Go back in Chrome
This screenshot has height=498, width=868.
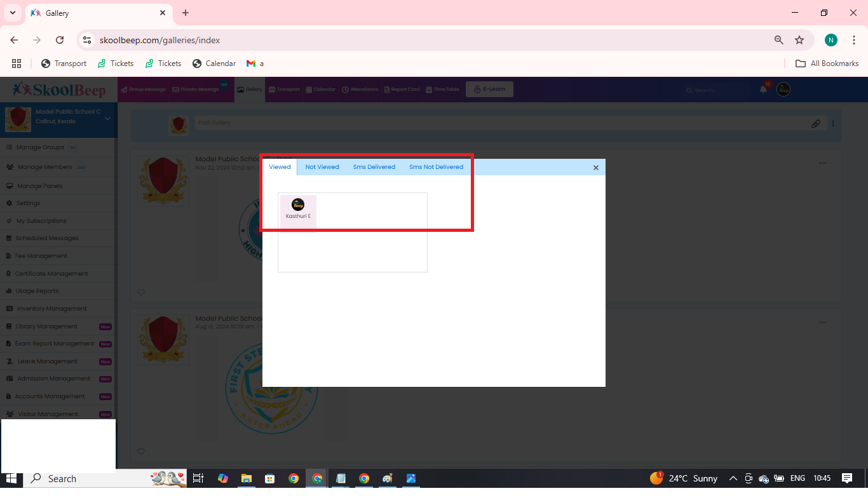point(14,40)
